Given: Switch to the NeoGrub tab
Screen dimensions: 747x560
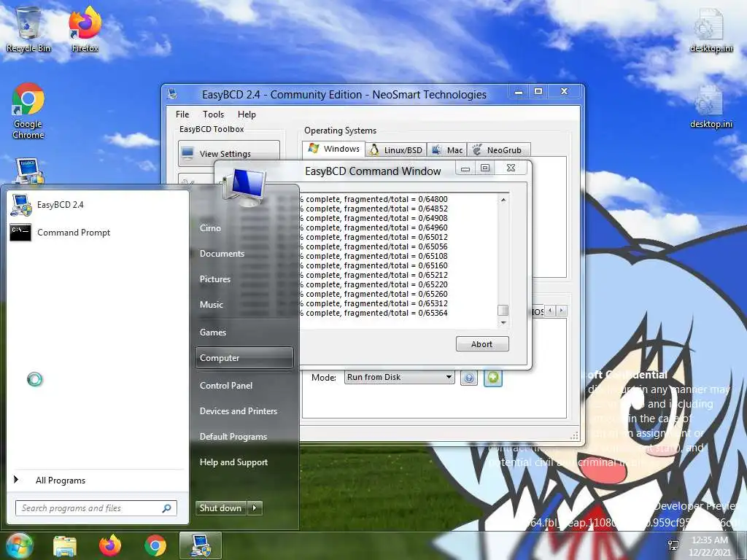Looking at the screenshot, I should [x=498, y=150].
